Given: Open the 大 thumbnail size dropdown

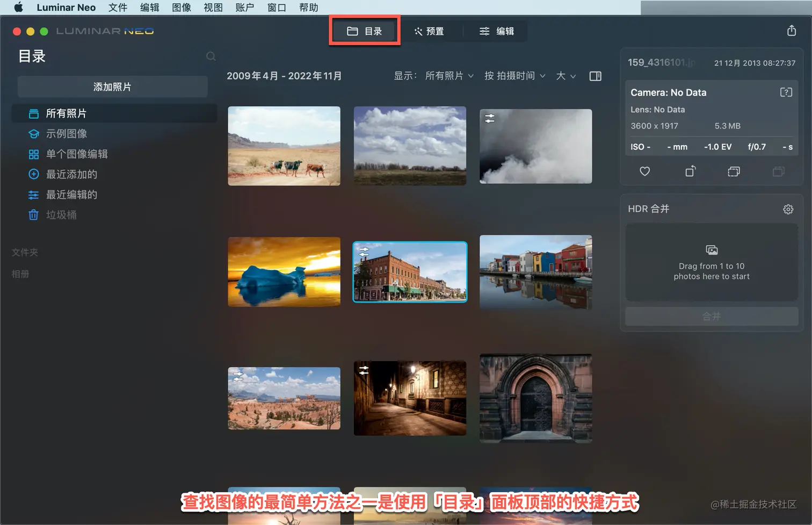Looking at the screenshot, I should click(566, 76).
